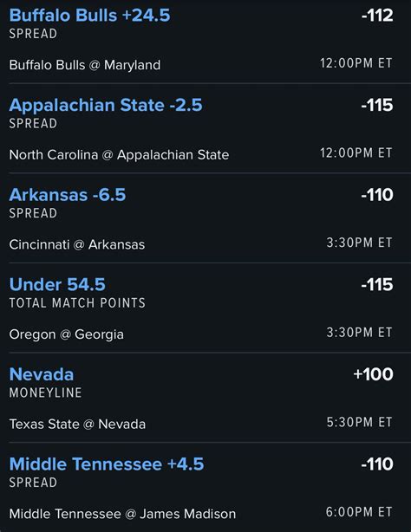Tap the -115 Under 54.5 odds

pyautogui.click(x=377, y=284)
